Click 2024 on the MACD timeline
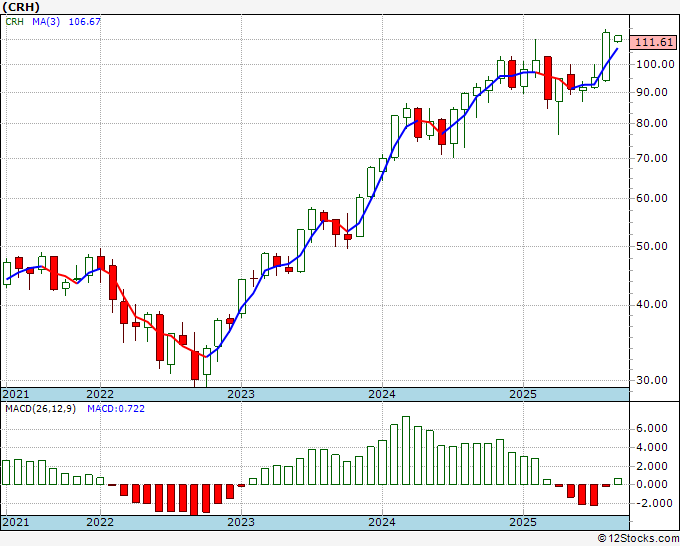This screenshot has width=680, height=546. [x=382, y=522]
